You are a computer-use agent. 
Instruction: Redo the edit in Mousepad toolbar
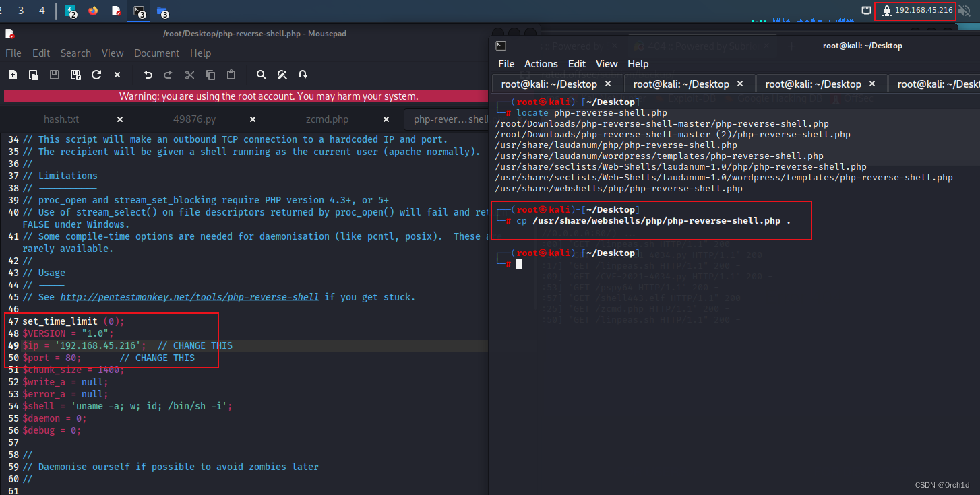[169, 75]
